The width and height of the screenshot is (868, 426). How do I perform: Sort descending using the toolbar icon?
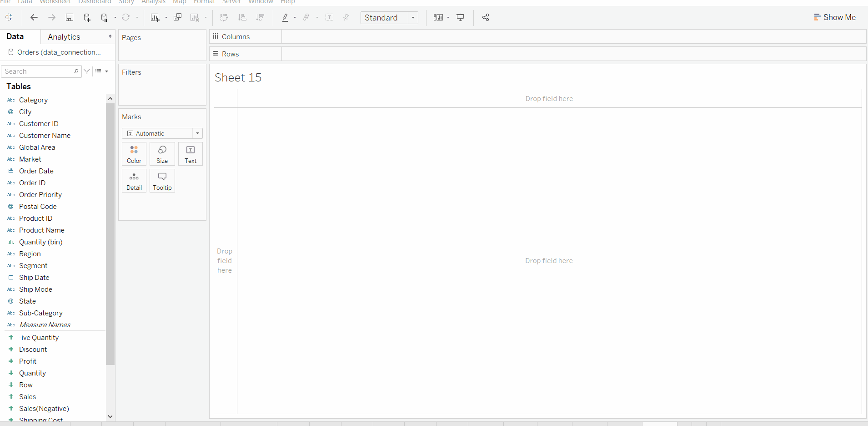pyautogui.click(x=260, y=17)
